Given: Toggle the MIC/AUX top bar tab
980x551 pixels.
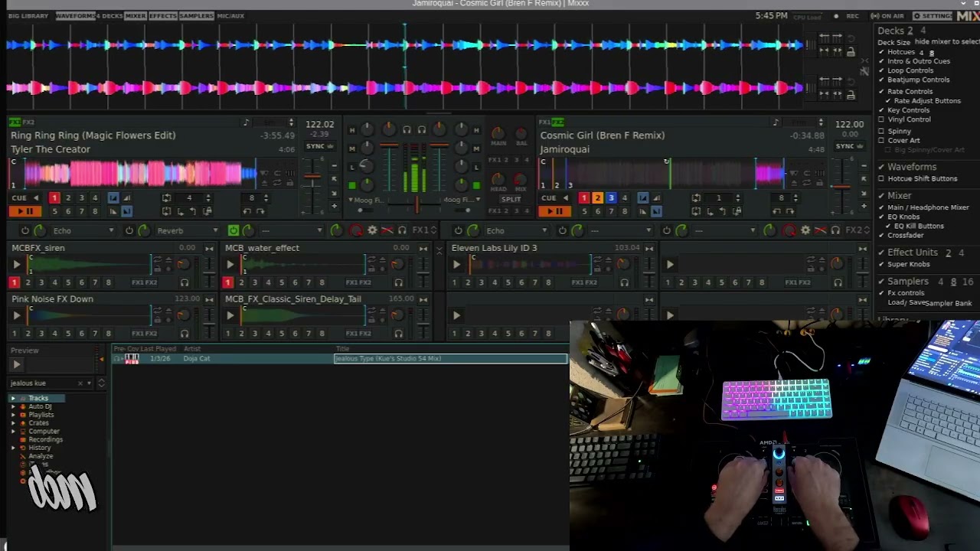Looking at the screenshot, I should (230, 16).
